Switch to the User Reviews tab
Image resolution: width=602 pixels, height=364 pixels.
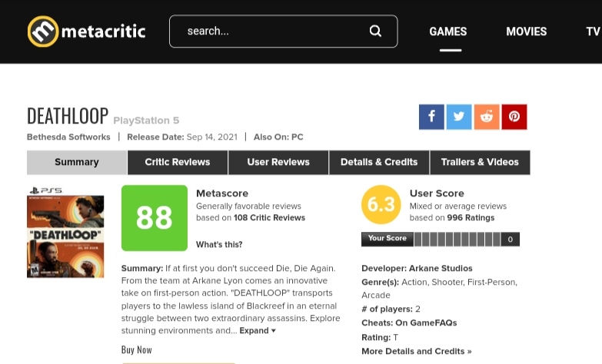[x=278, y=162]
